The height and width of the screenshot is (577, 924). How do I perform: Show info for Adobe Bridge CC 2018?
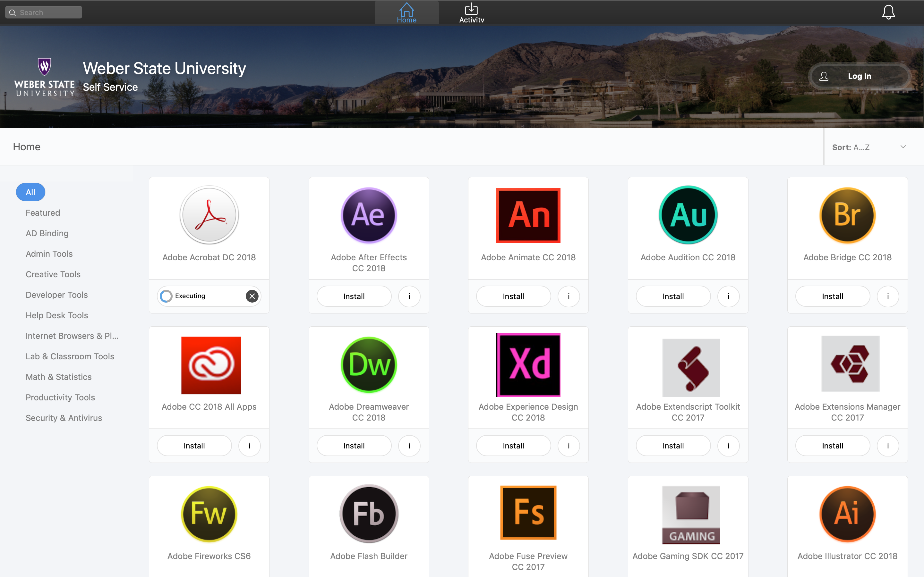pos(888,296)
